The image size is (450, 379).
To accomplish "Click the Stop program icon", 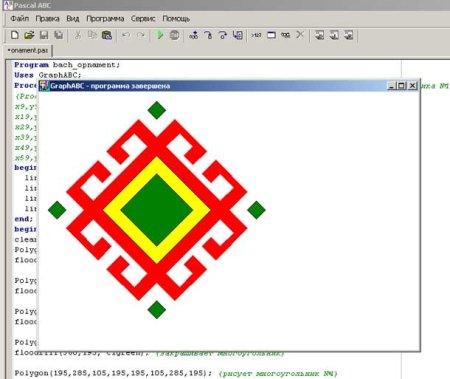I will (x=175, y=35).
